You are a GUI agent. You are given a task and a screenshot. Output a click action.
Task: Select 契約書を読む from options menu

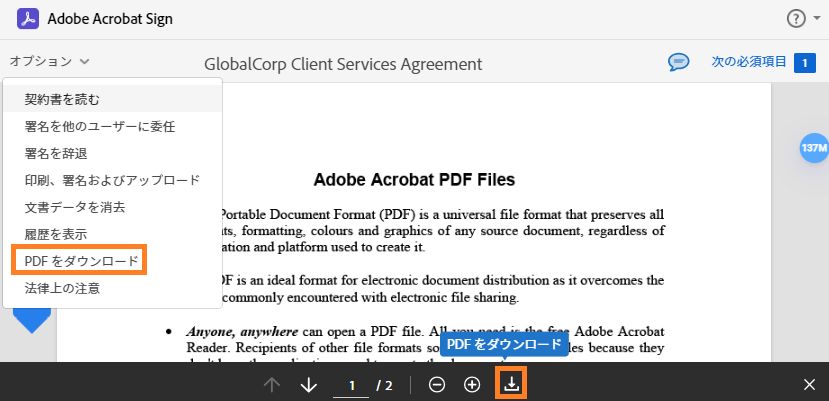112,99
